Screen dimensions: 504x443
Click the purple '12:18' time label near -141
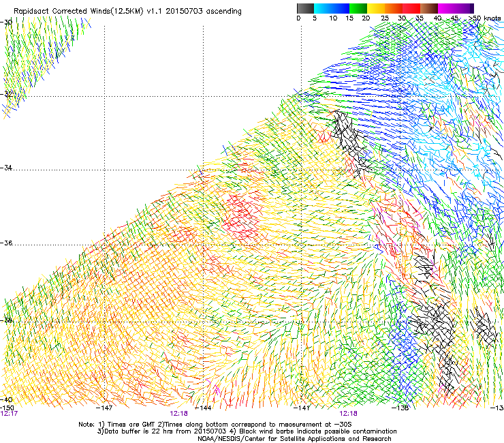tap(349, 414)
